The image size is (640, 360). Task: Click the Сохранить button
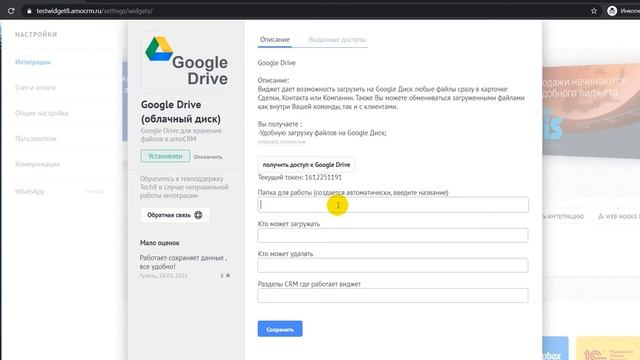point(280,329)
